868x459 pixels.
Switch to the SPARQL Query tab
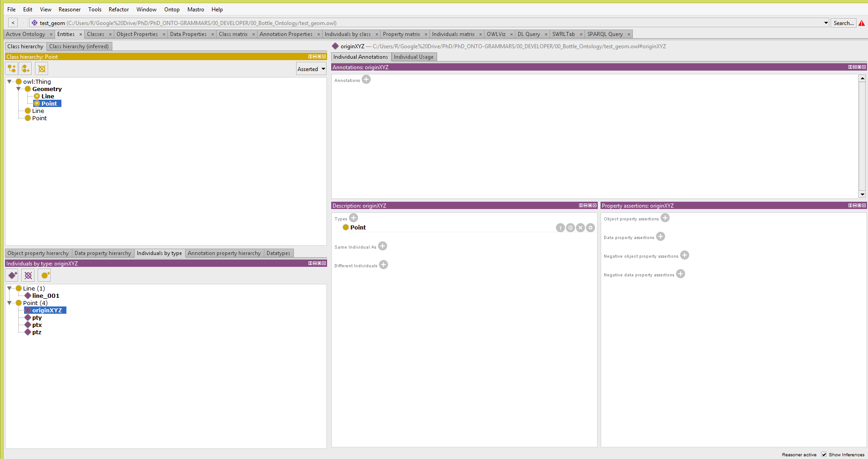pyautogui.click(x=605, y=34)
